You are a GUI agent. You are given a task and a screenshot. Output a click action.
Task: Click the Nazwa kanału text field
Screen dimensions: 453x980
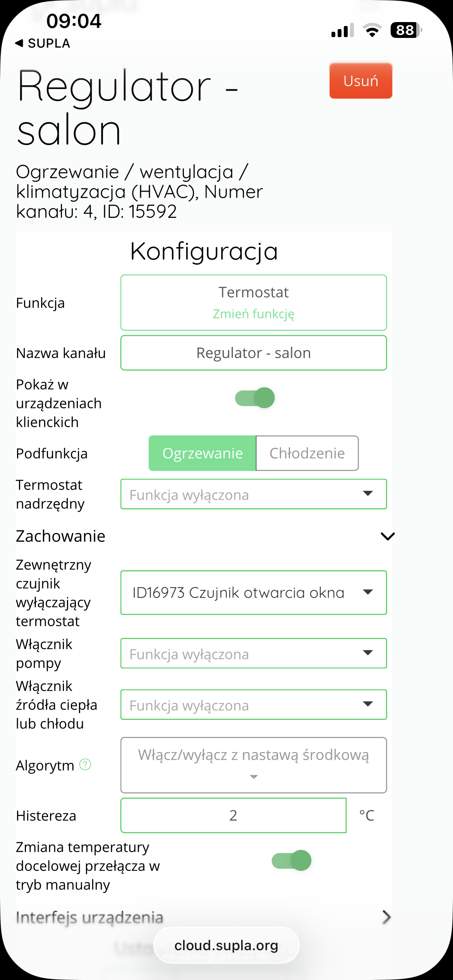(x=254, y=353)
